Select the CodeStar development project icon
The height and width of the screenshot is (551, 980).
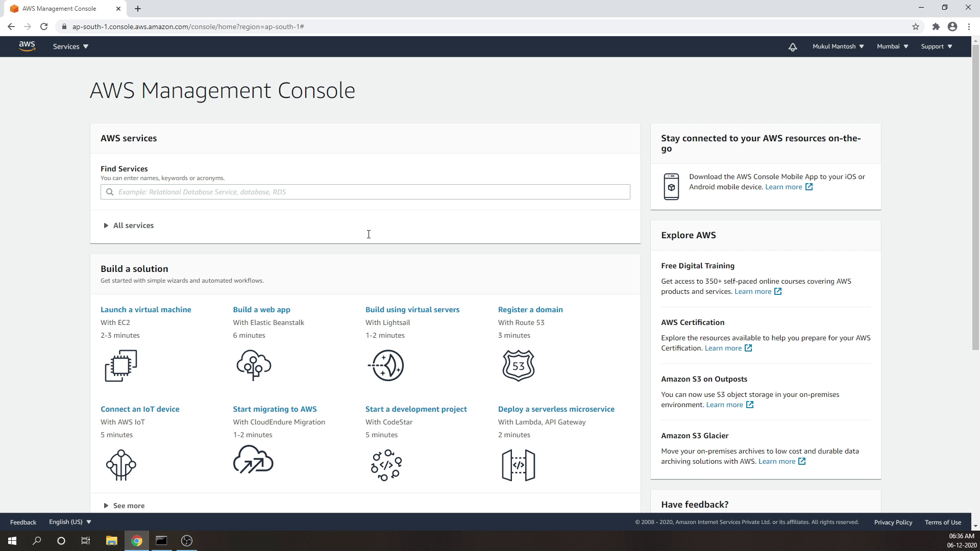click(x=386, y=464)
